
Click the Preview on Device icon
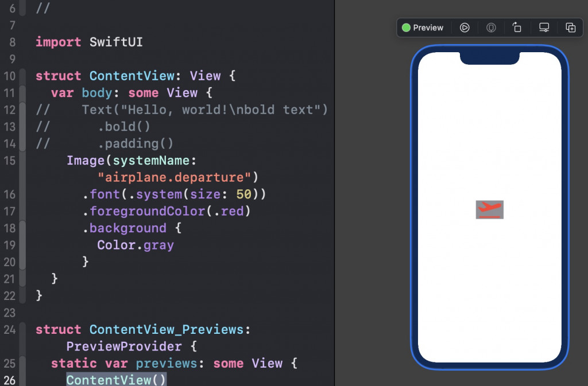(x=491, y=28)
